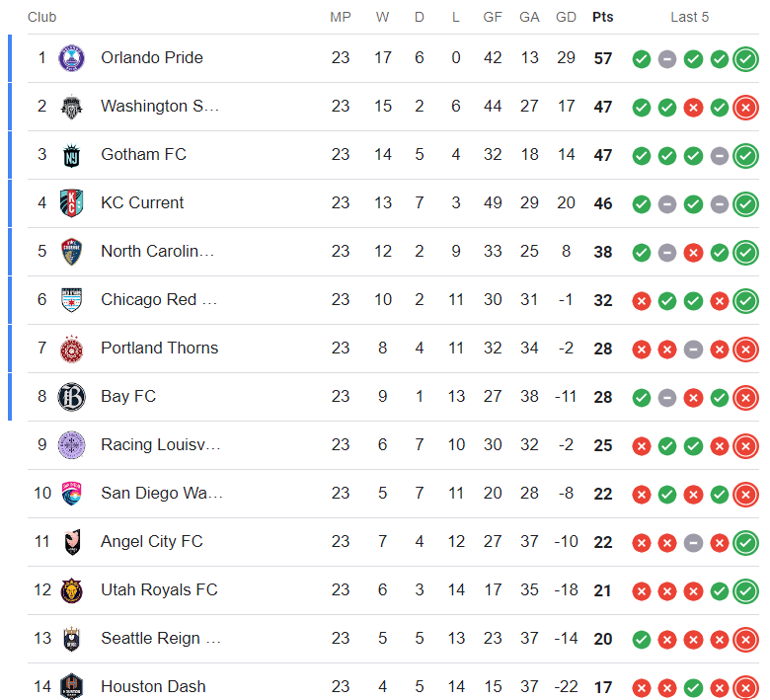Click Washington Spirit's most recent loss icon
Viewport: 770px width, 700px height.
pyautogui.click(x=745, y=108)
